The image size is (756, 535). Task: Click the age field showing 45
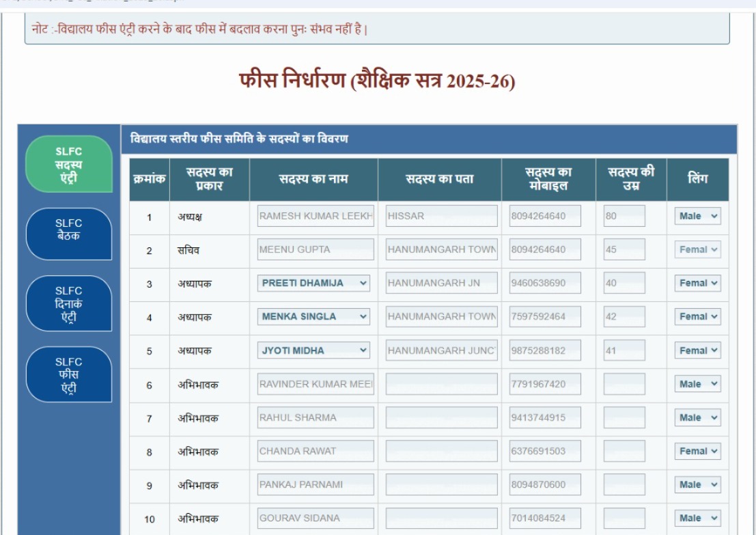(624, 249)
